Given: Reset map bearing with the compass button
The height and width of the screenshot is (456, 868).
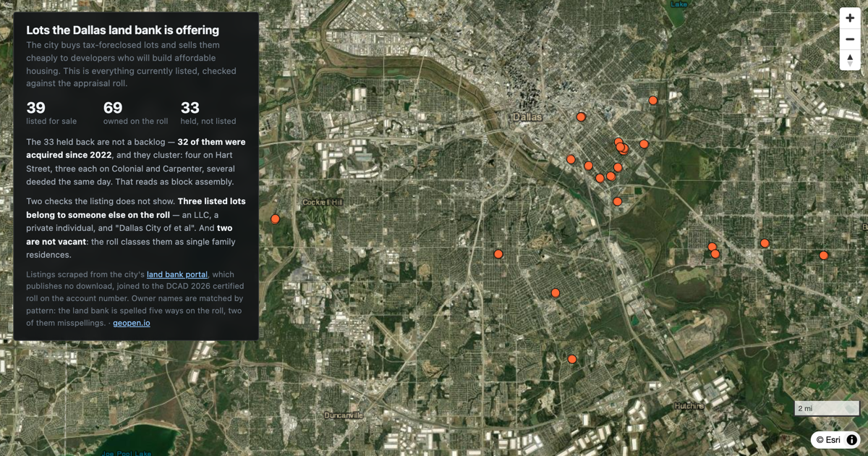Looking at the screenshot, I should [x=850, y=60].
